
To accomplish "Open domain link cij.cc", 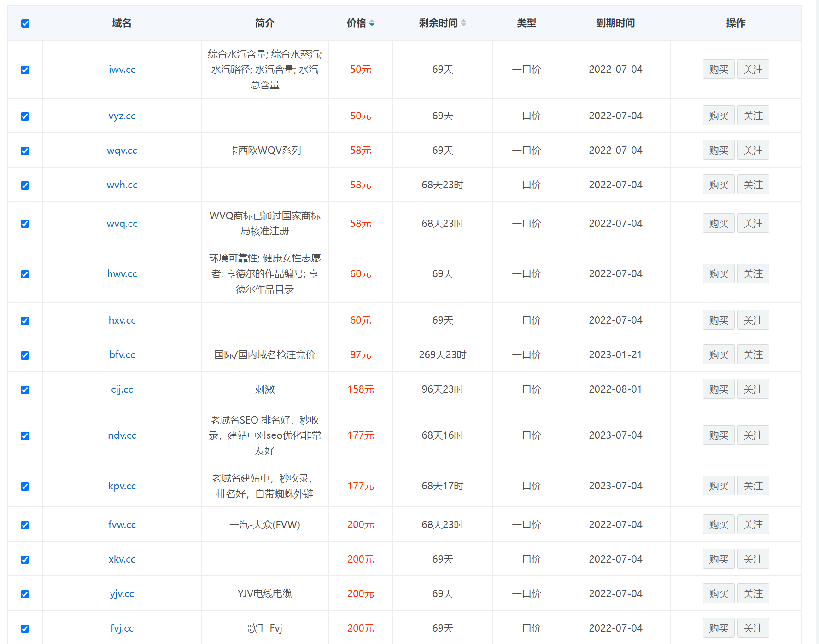I will pos(122,389).
